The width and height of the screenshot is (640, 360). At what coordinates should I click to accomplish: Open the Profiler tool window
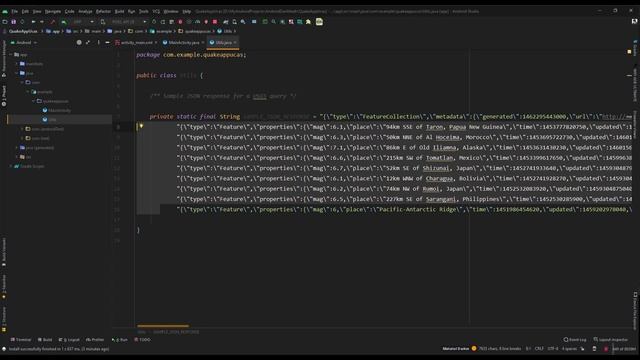tap(95, 340)
